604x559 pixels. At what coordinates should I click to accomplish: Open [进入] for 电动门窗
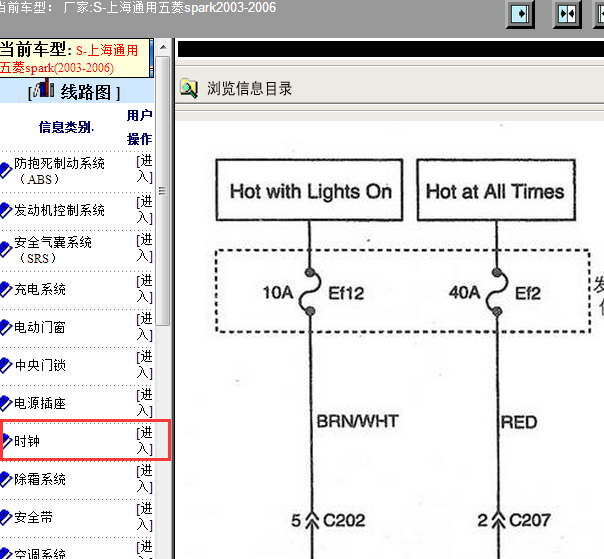click(x=144, y=327)
